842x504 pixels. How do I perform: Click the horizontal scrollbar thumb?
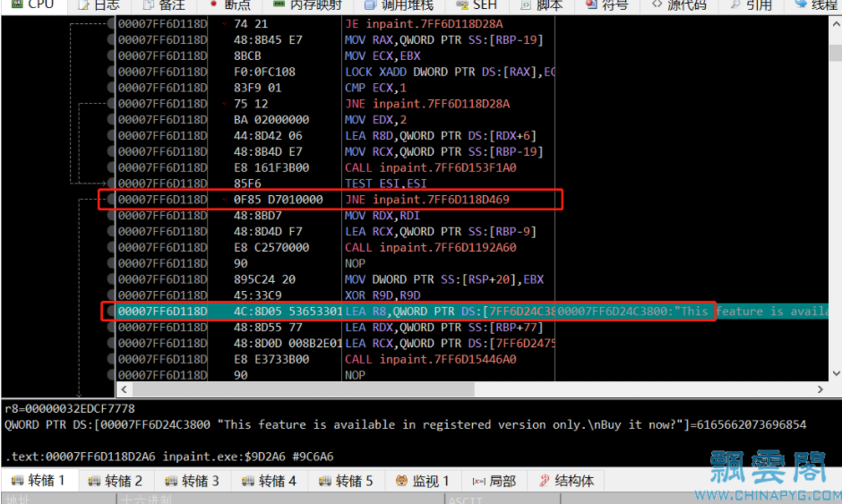click(304, 389)
